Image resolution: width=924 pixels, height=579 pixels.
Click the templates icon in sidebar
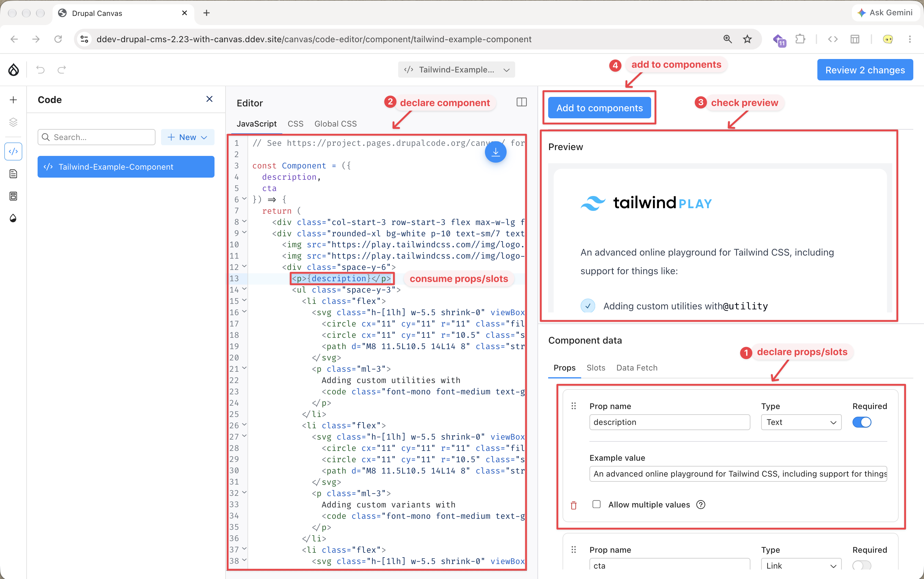coord(13,196)
